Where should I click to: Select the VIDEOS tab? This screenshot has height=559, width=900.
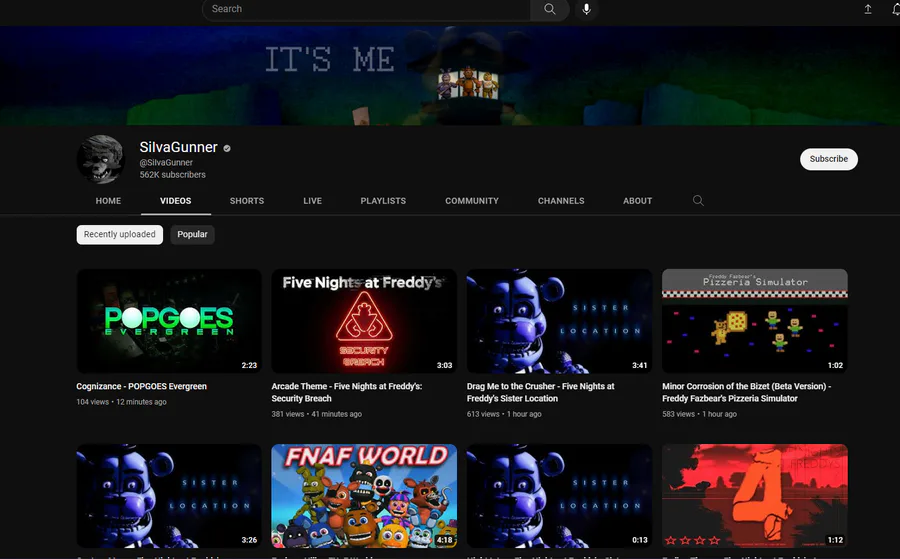(176, 201)
